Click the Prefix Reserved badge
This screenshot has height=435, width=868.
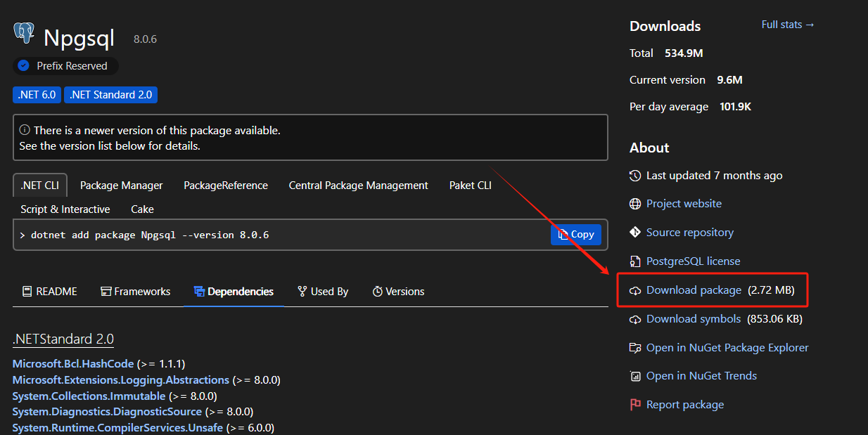65,65
